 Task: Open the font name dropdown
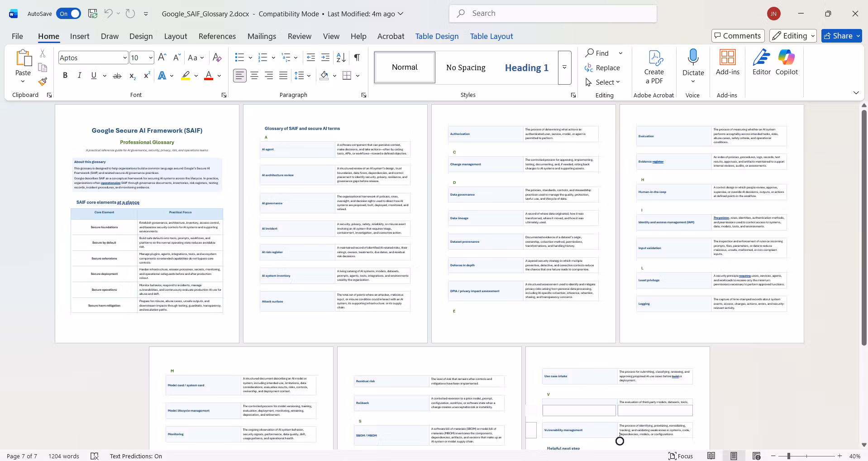coord(124,58)
